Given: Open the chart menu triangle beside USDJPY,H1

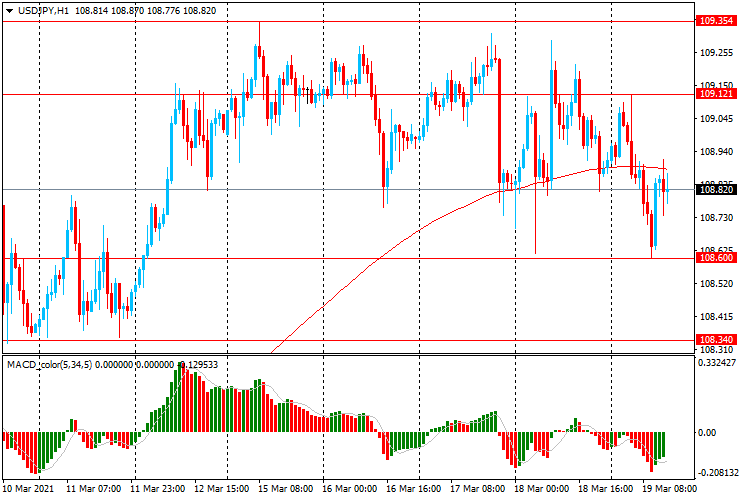Looking at the screenshot, I should pos(9,11).
